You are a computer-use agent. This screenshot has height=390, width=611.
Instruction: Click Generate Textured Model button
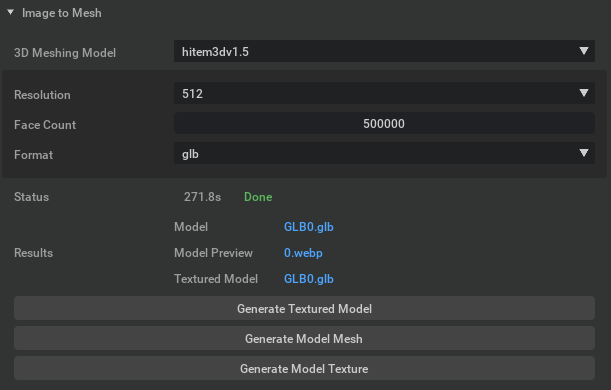pyautogui.click(x=304, y=309)
